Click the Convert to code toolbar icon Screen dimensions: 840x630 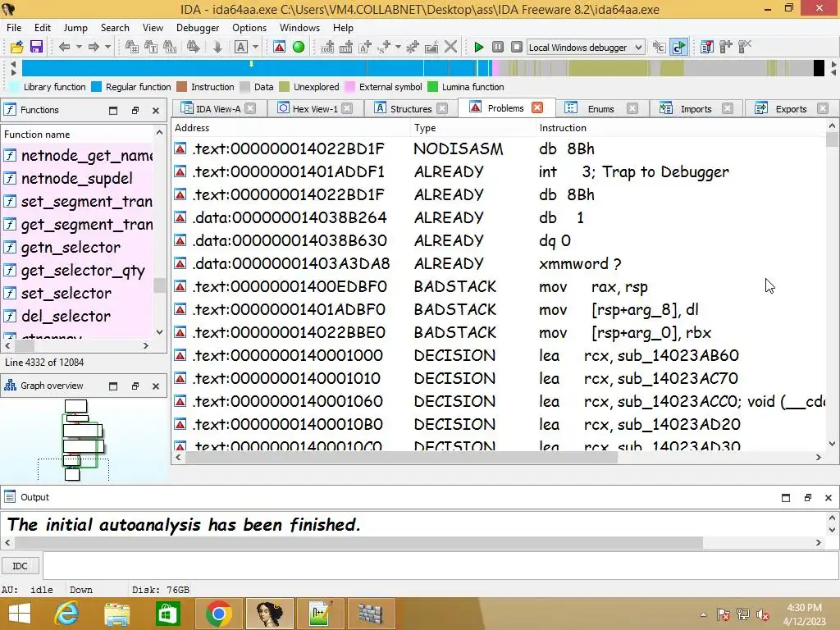pos(327,47)
